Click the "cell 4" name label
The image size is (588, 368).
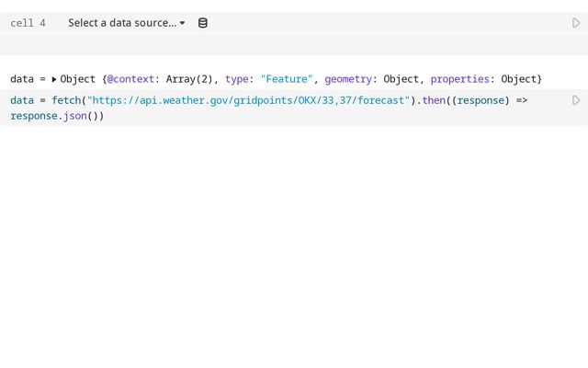pyautogui.click(x=28, y=23)
